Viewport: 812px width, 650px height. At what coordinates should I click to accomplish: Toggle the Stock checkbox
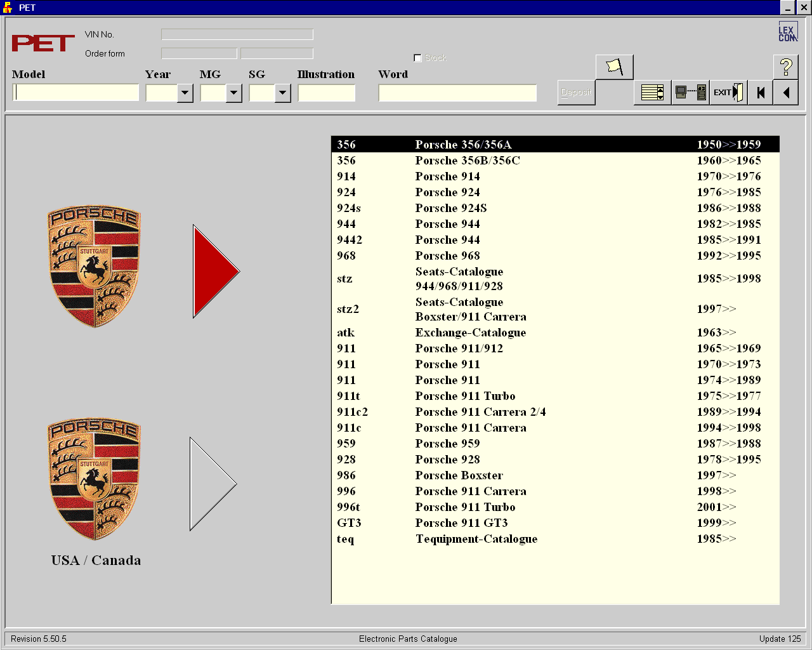click(x=417, y=58)
